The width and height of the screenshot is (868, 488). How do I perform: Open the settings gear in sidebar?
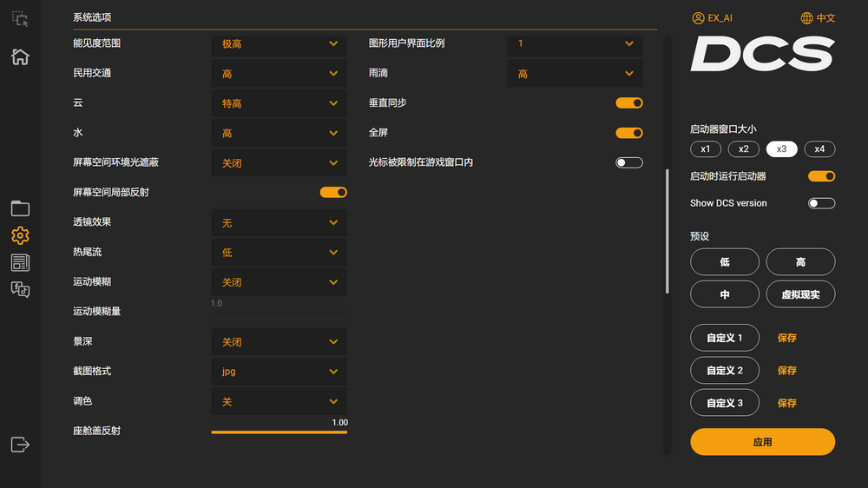pos(20,235)
